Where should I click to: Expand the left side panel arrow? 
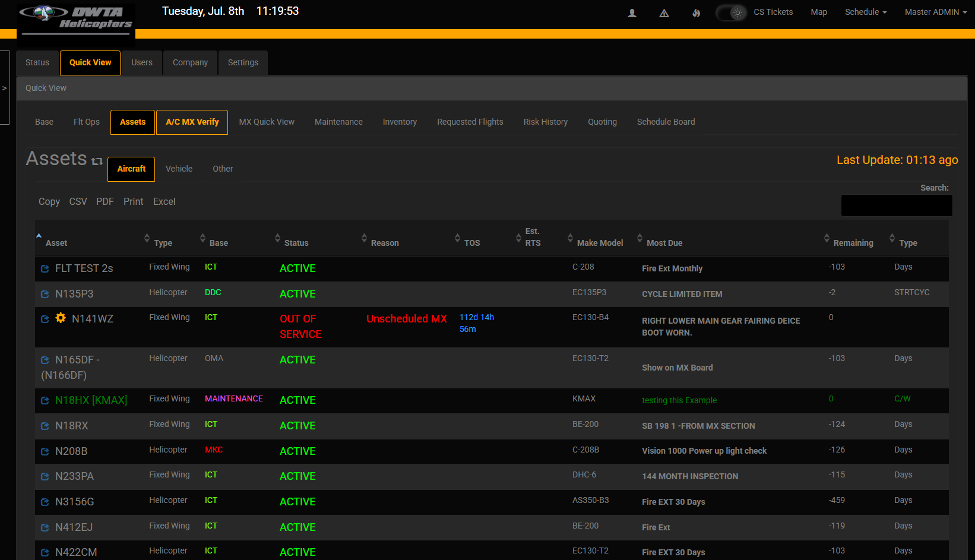4,88
